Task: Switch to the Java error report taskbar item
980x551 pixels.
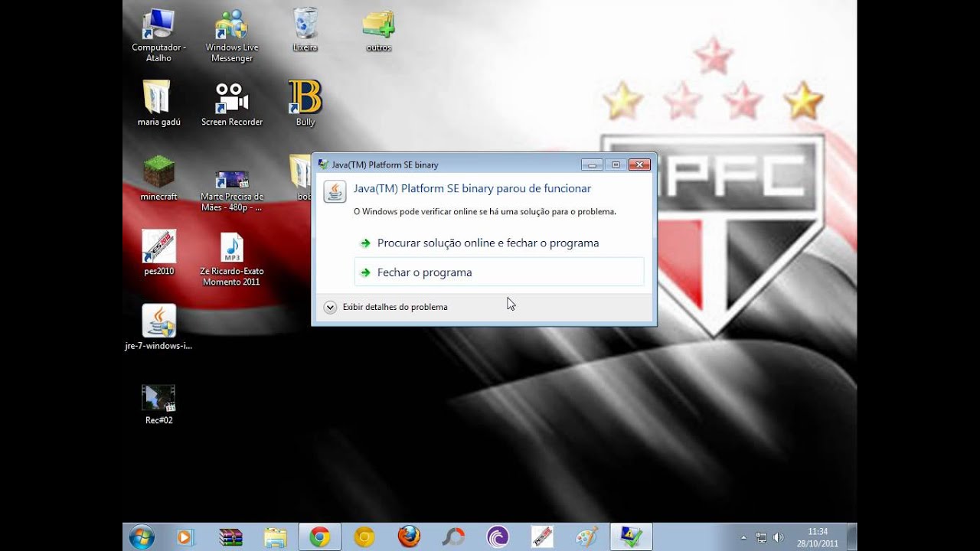Action: click(x=632, y=537)
